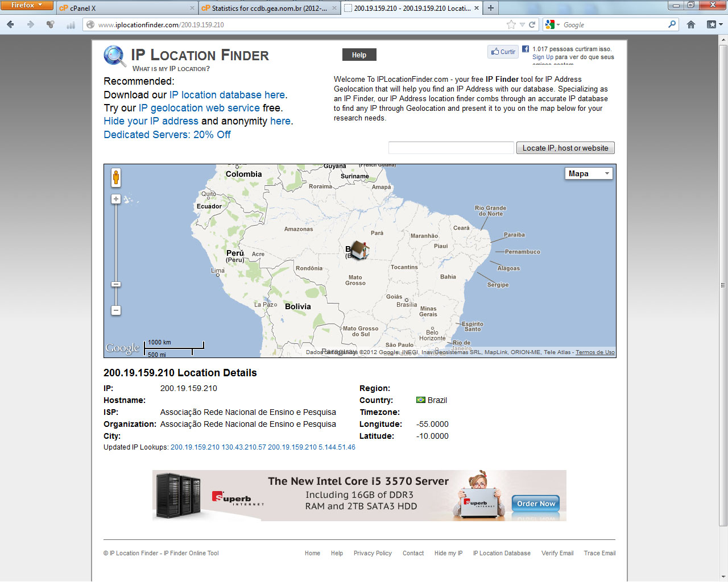Click the Street View pegman icon
Viewport: 728px width, 582px height.
[x=116, y=177]
